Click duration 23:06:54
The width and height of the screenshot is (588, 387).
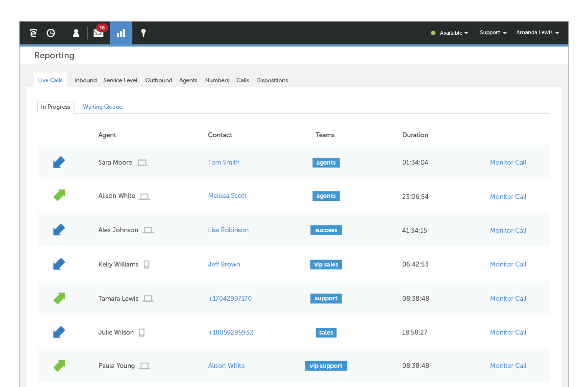pos(416,196)
